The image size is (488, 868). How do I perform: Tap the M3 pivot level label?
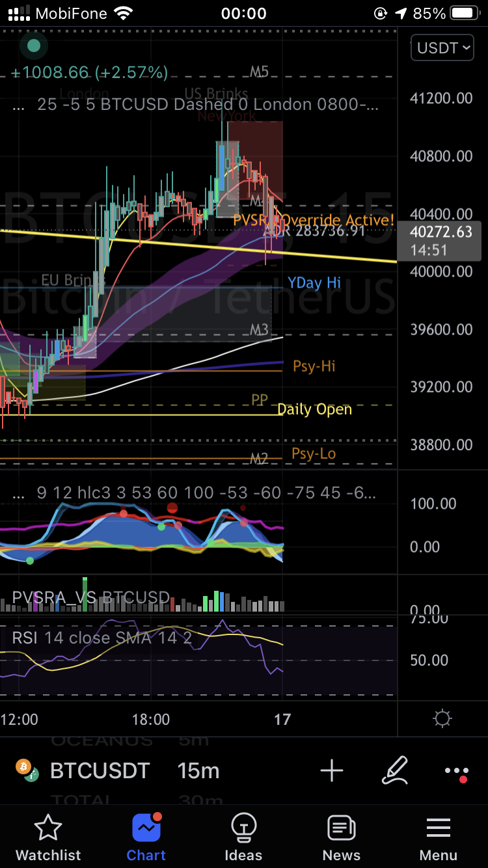click(x=259, y=330)
